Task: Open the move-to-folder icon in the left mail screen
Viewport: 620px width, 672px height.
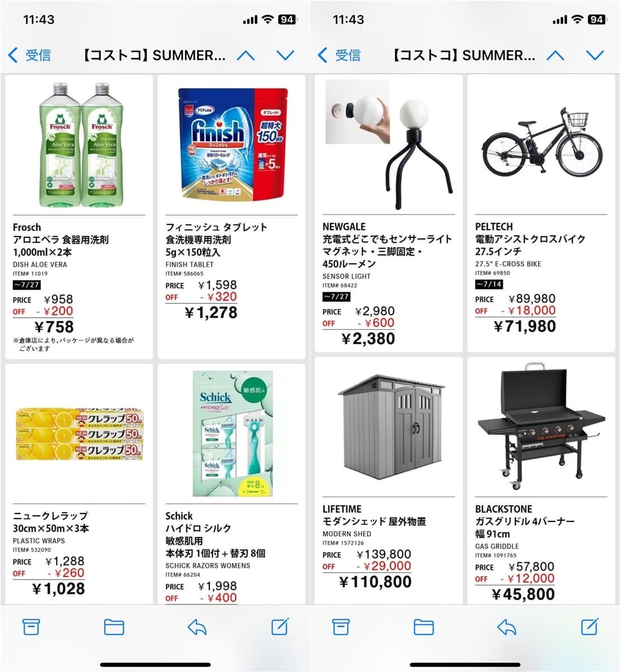Action: [114, 627]
